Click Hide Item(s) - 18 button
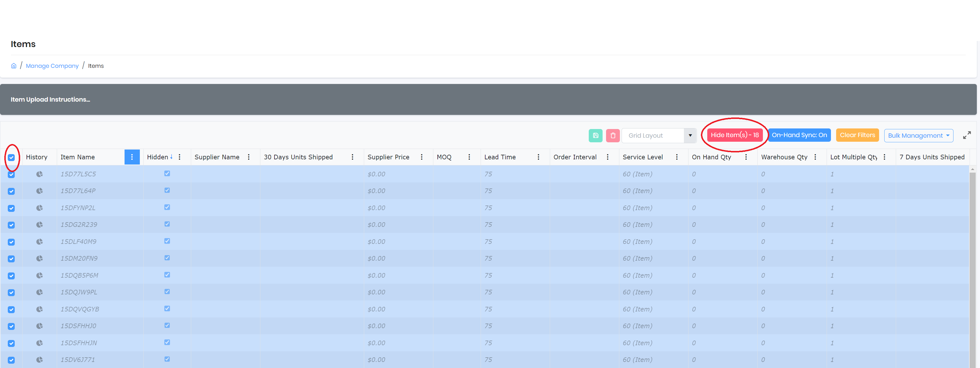The height and width of the screenshot is (368, 980). [735, 135]
